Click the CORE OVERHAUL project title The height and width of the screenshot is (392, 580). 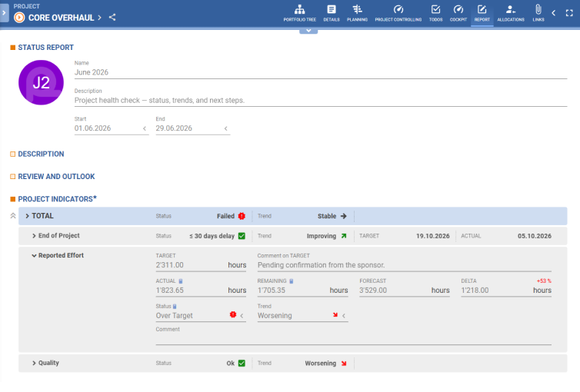[x=61, y=18]
